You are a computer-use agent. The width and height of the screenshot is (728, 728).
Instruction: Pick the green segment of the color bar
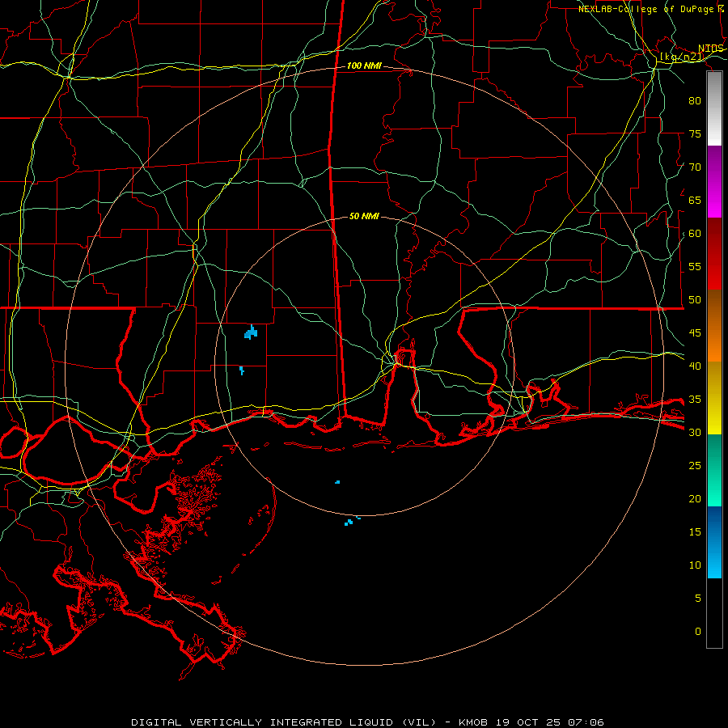click(x=714, y=470)
